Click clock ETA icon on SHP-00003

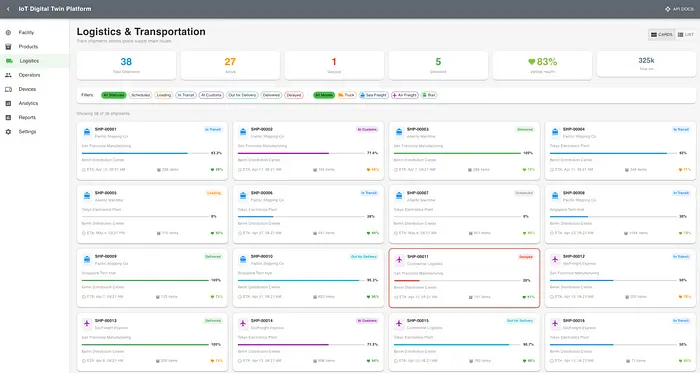(x=396, y=170)
